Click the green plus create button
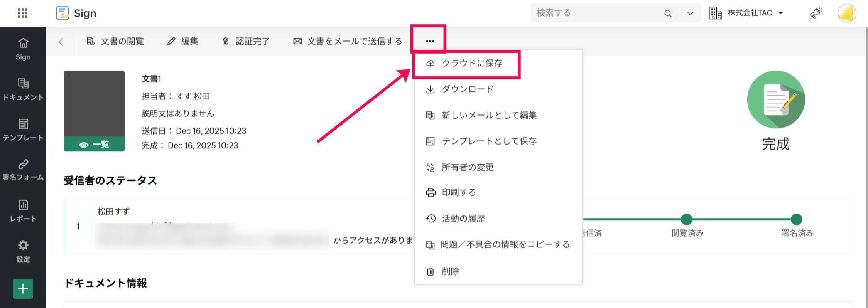 [23, 289]
